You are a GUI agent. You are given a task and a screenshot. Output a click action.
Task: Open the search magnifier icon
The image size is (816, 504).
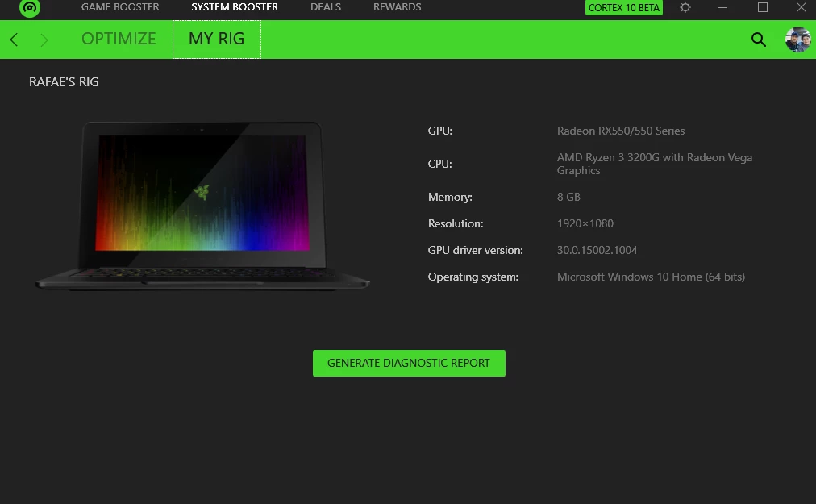click(759, 40)
